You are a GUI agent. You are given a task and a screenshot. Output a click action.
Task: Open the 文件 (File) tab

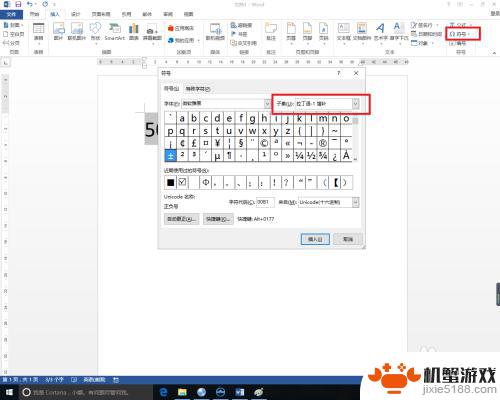click(x=11, y=14)
